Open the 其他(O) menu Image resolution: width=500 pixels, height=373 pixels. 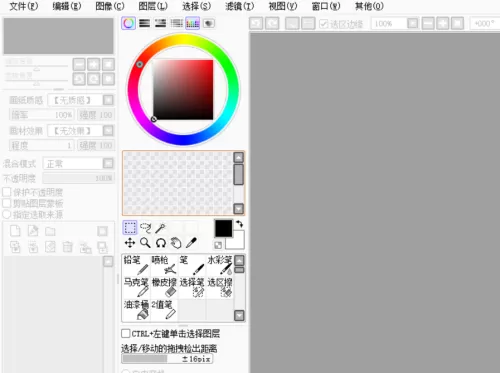pos(369,6)
